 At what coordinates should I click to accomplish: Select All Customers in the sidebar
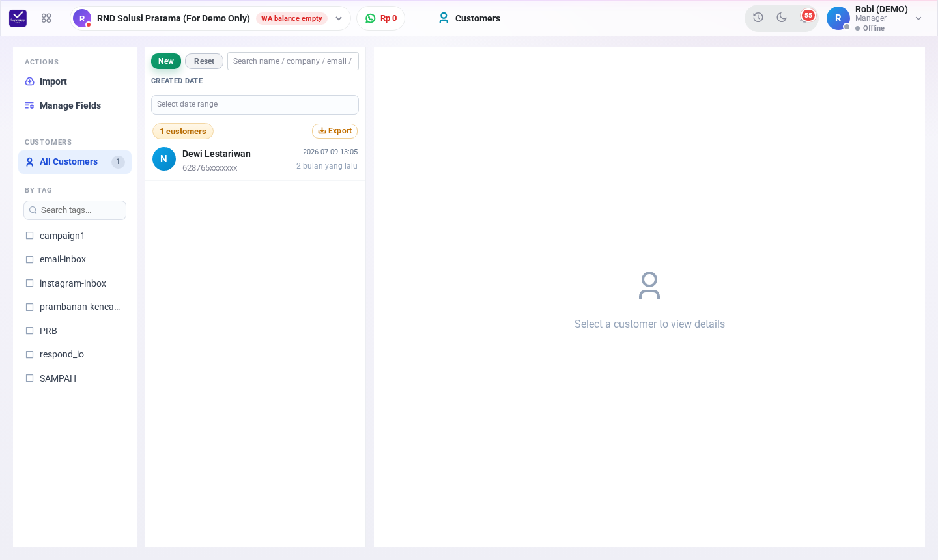(x=75, y=162)
